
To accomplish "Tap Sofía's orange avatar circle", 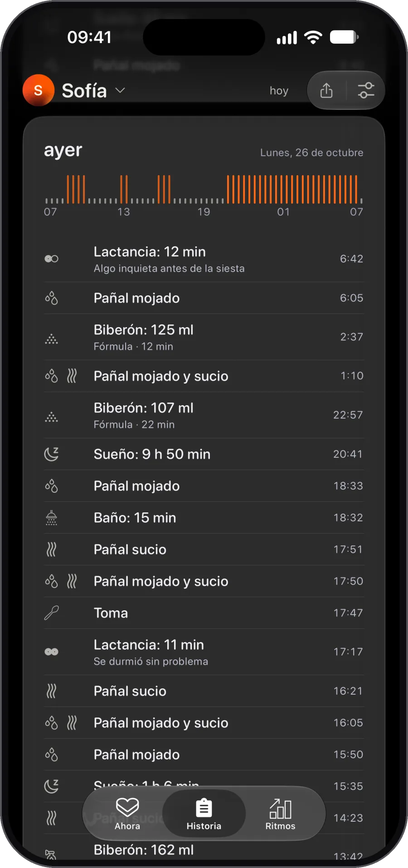I will point(39,90).
